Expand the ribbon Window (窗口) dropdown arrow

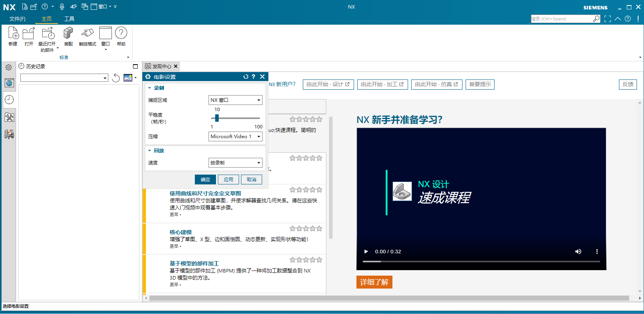point(106,50)
